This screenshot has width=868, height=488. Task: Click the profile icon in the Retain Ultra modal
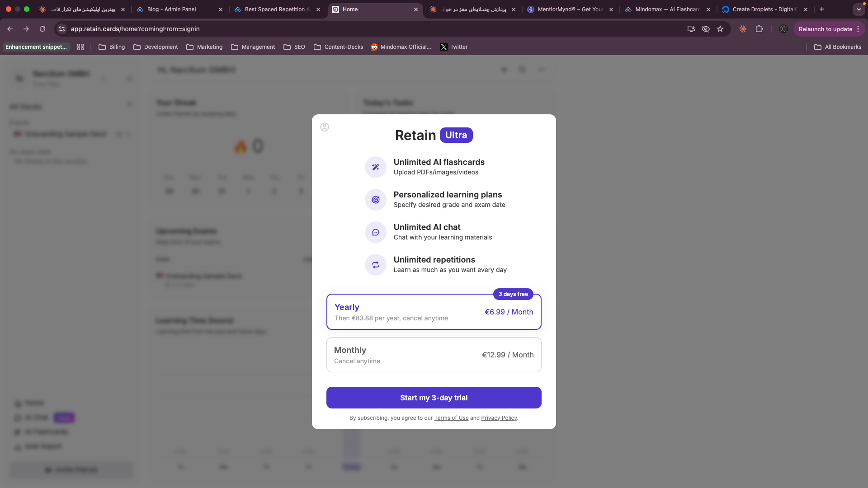coord(325,127)
